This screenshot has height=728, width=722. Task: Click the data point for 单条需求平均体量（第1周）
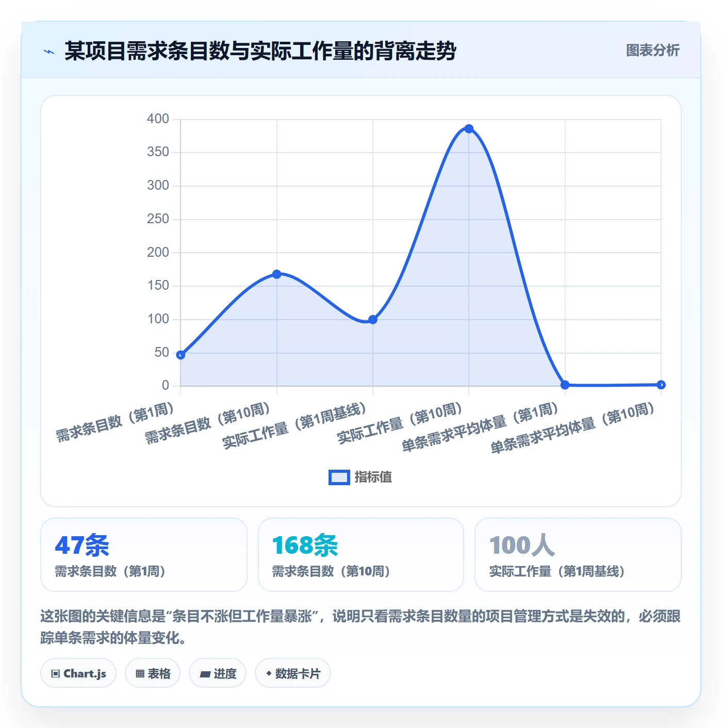tap(565, 385)
